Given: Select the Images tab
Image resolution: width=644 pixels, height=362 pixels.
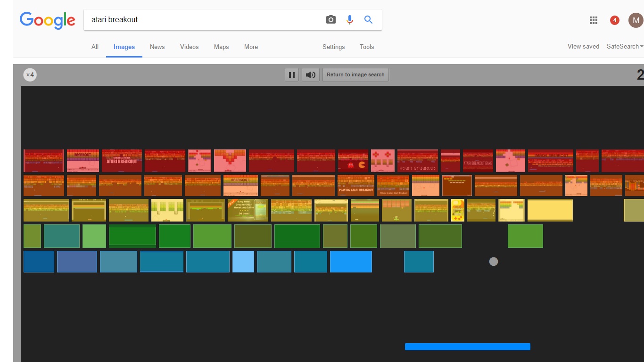Looking at the screenshot, I should [124, 47].
